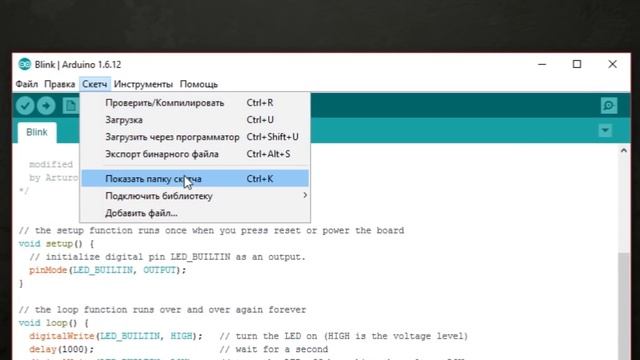Image resolution: width=640 pixels, height=360 pixels.
Task: Open the tab options dropdown arrow
Action: [x=605, y=131]
